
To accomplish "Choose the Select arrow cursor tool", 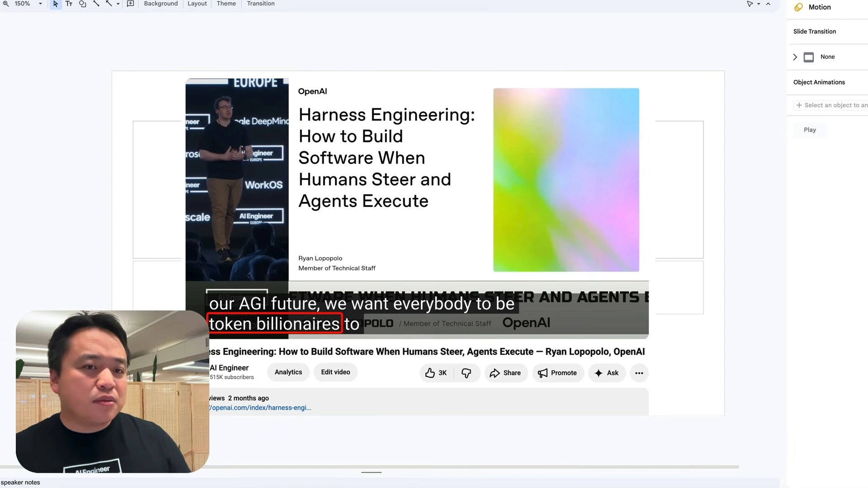I will point(56,4).
